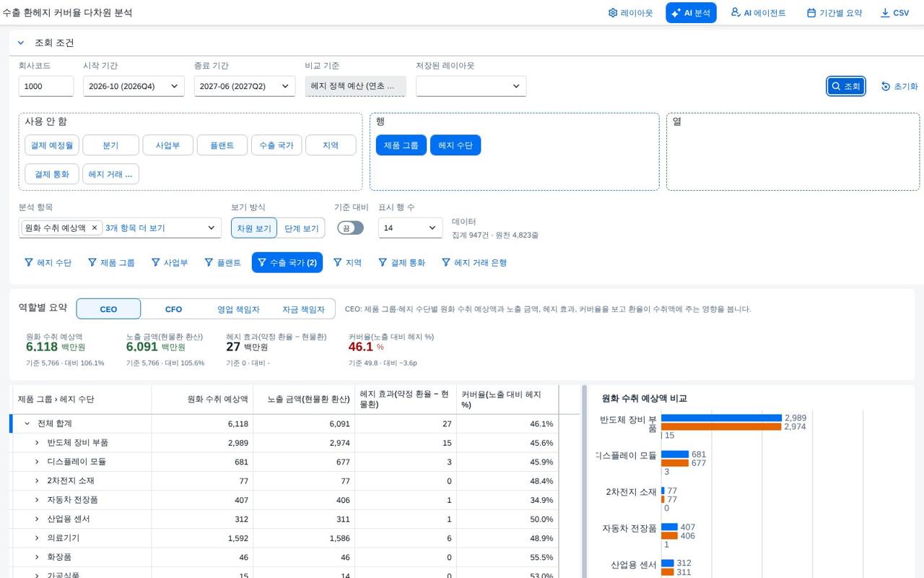Select the 자금 책임자 tab
This screenshot has height=578, width=924.
coord(303,309)
